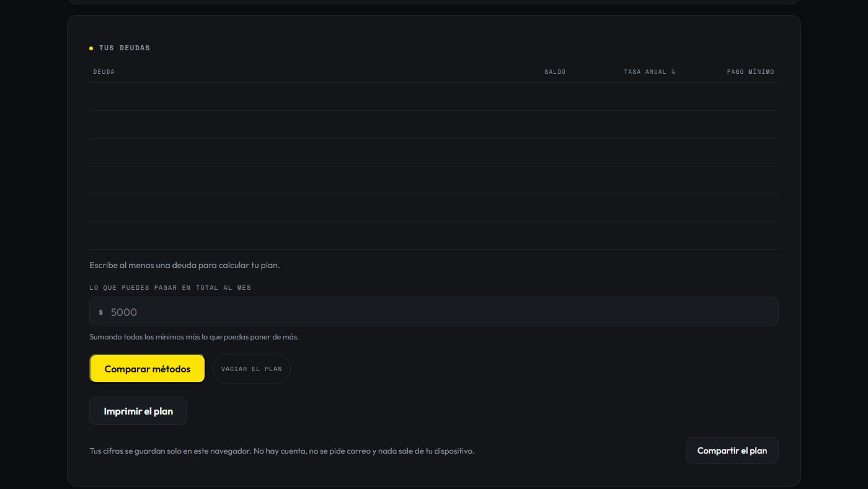Click the TASA ANUAL % column header
Screen dimensions: 868x489
649,72
